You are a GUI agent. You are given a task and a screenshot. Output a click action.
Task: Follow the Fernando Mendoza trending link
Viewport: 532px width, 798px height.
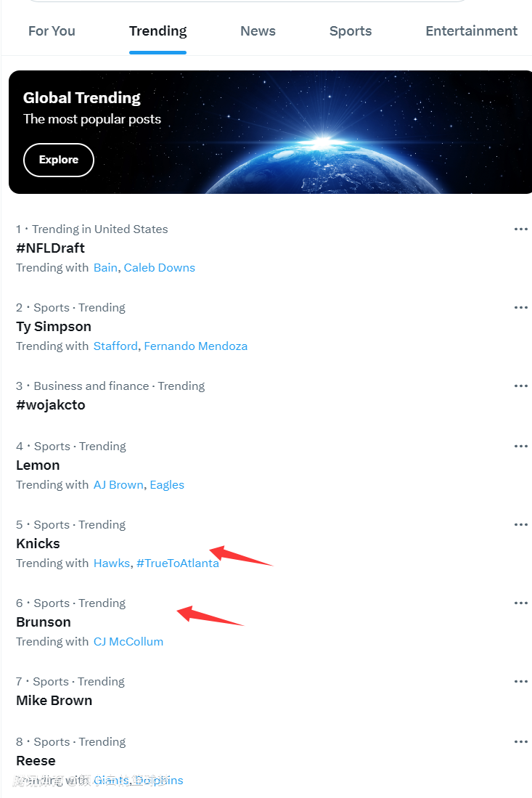point(196,346)
